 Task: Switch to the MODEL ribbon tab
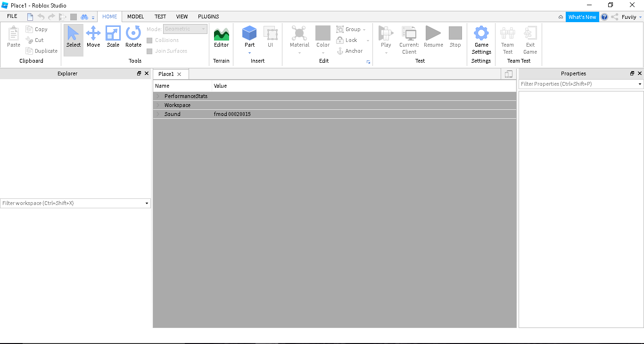pyautogui.click(x=136, y=16)
